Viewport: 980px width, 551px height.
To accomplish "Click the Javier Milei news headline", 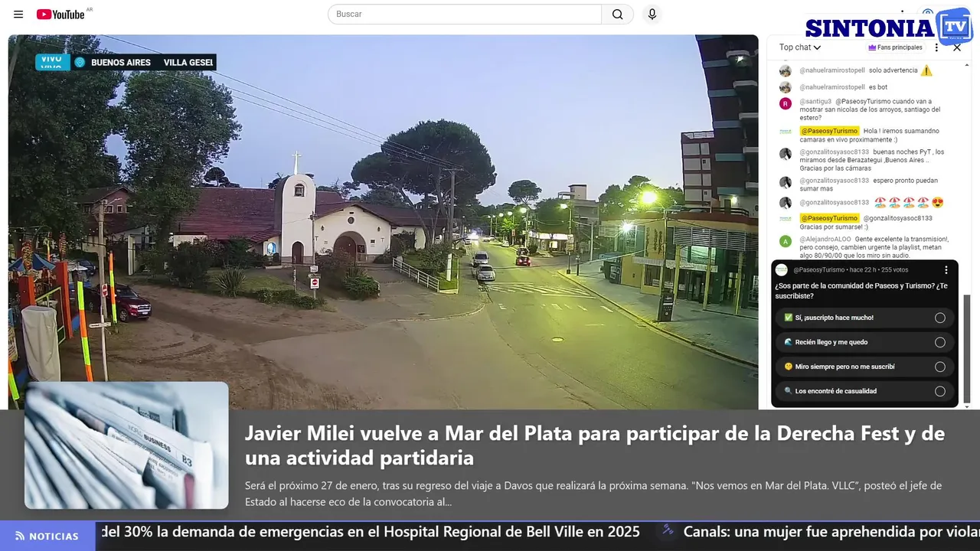I will (x=595, y=445).
